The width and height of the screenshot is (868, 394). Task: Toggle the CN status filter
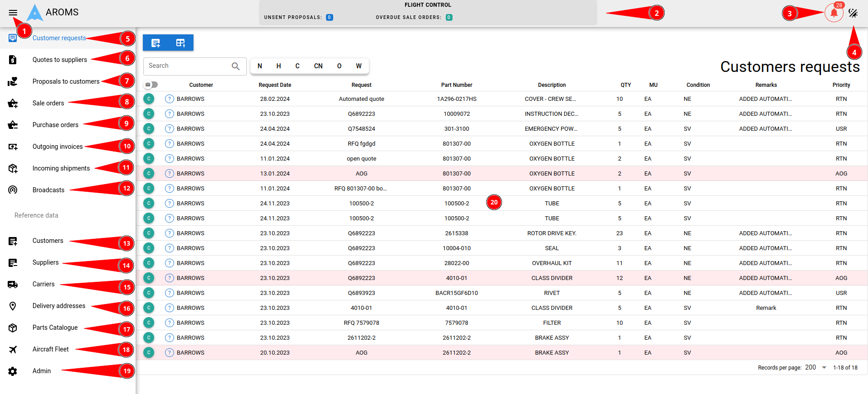point(318,66)
